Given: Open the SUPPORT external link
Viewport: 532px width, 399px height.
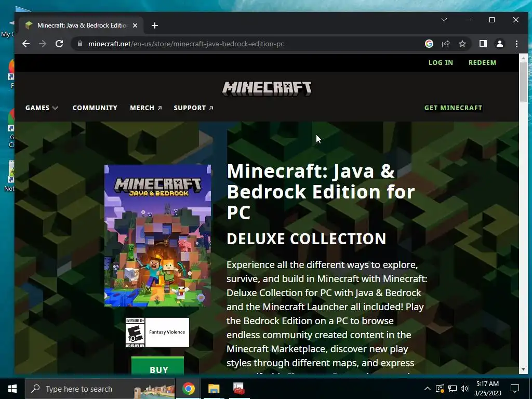Looking at the screenshot, I should pyautogui.click(x=193, y=108).
